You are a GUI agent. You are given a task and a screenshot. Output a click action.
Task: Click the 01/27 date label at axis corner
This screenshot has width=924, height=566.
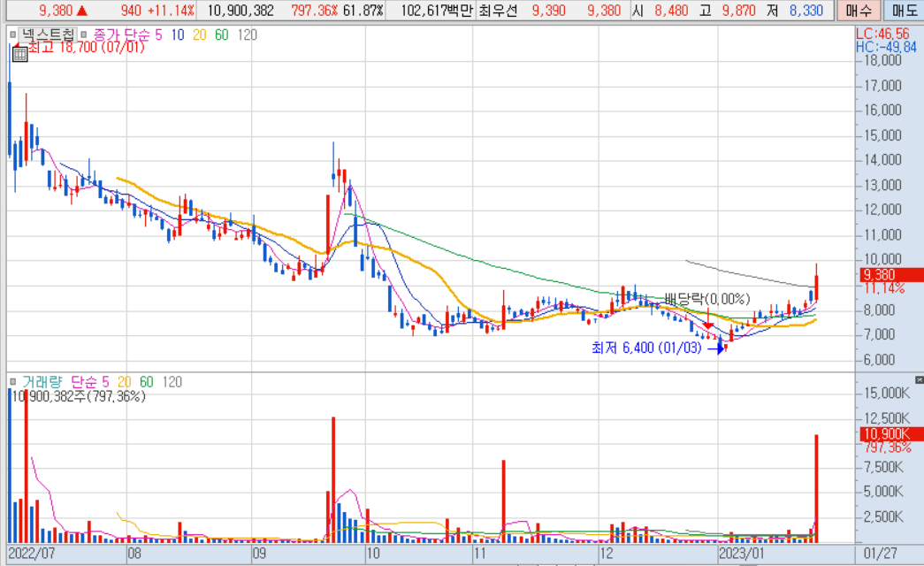pos(881,554)
